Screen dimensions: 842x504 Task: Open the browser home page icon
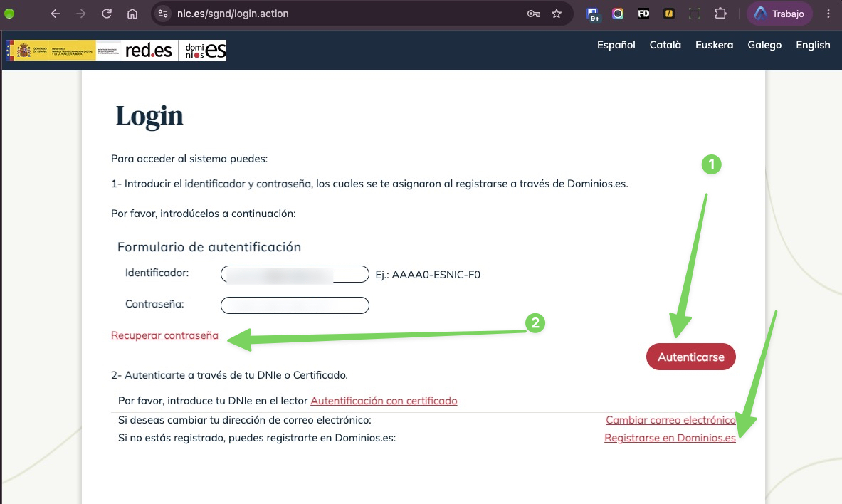coord(132,14)
